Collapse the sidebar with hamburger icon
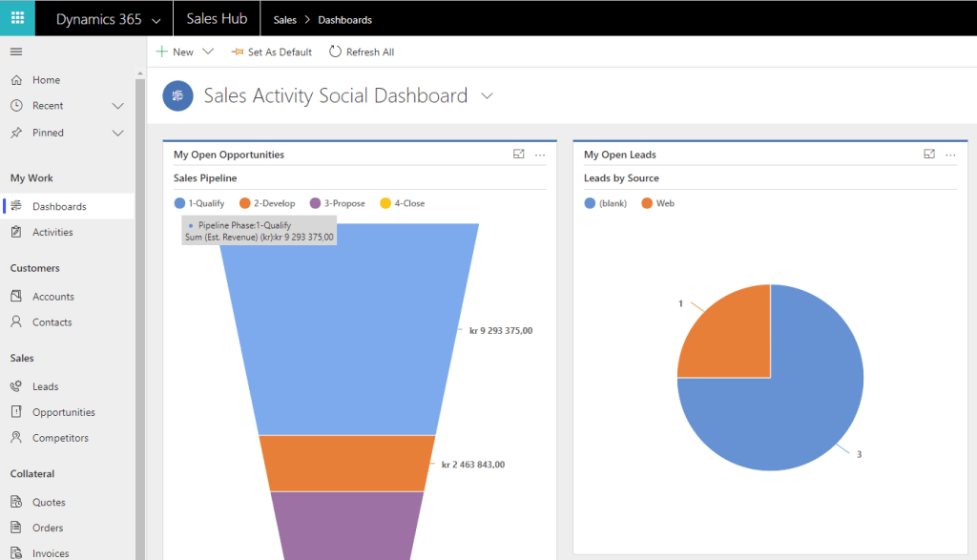This screenshot has height=560, width=977. pyautogui.click(x=16, y=52)
